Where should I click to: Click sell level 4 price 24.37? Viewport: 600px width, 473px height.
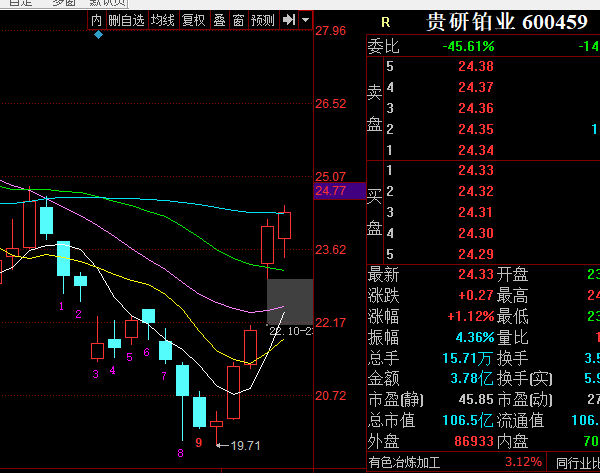click(x=476, y=88)
